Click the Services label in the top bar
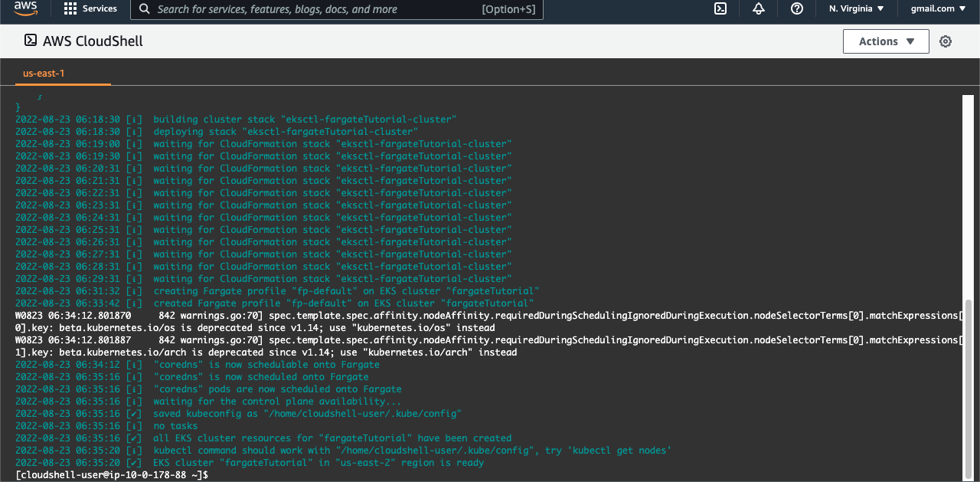Viewport: 980px width, 482px height. (100, 9)
